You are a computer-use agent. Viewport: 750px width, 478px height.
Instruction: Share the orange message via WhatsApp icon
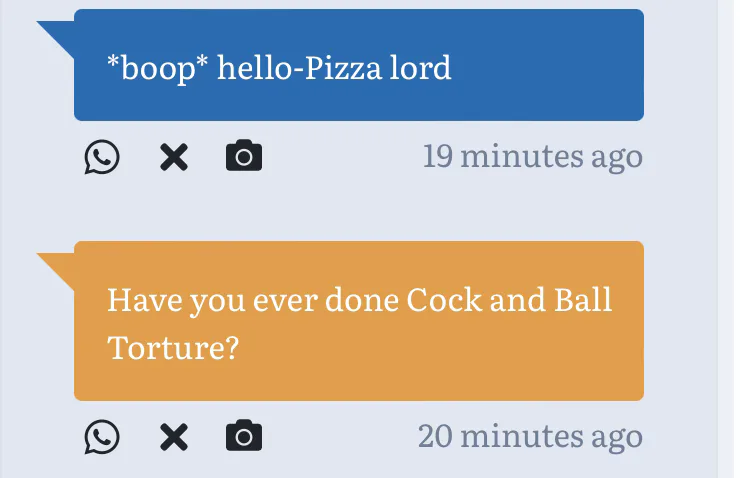102,436
